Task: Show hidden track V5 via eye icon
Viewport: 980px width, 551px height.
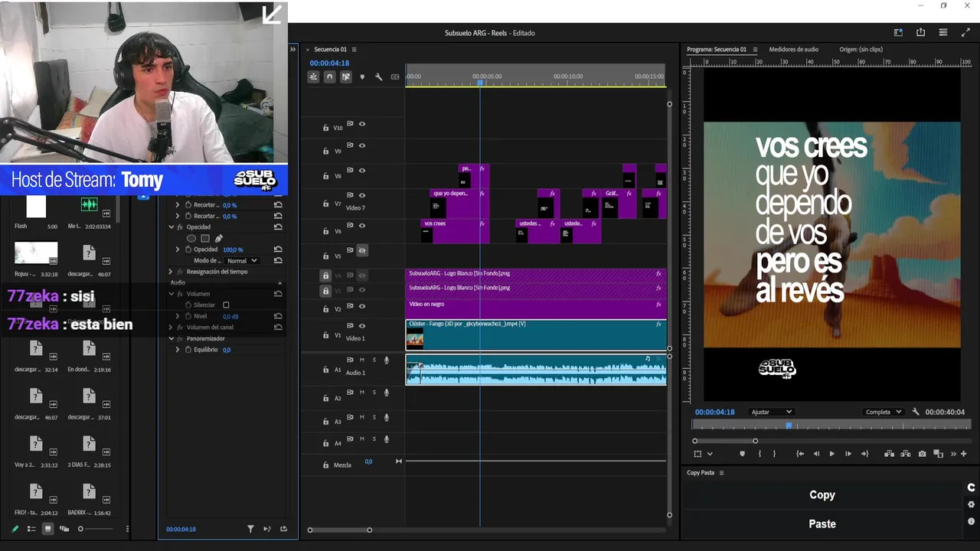Action: pyautogui.click(x=362, y=250)
